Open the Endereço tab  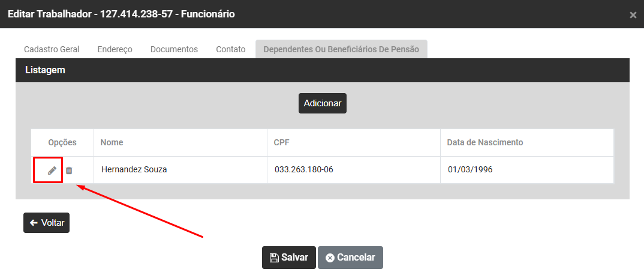[x=115, y=49]
